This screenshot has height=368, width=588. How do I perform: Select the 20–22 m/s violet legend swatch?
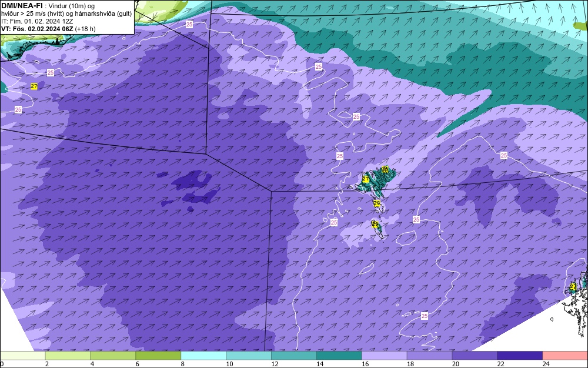coord(475,356)
